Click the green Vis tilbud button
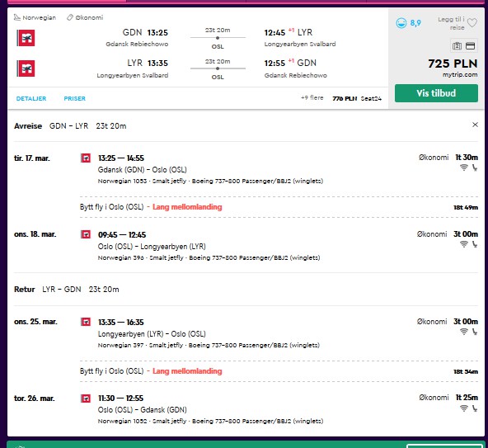Viewport: 488px width, 448px height. (x=436, y=93)
